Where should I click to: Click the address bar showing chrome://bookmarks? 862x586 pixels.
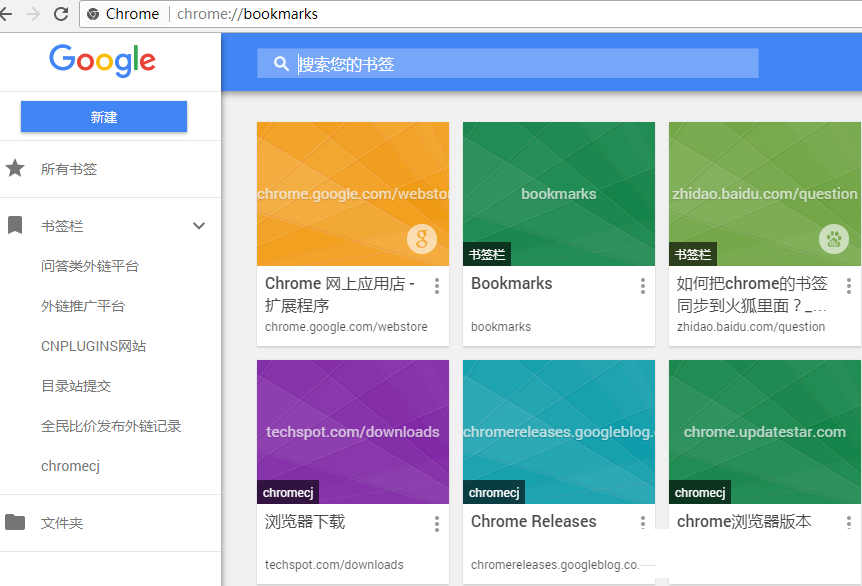coord(473,14)
